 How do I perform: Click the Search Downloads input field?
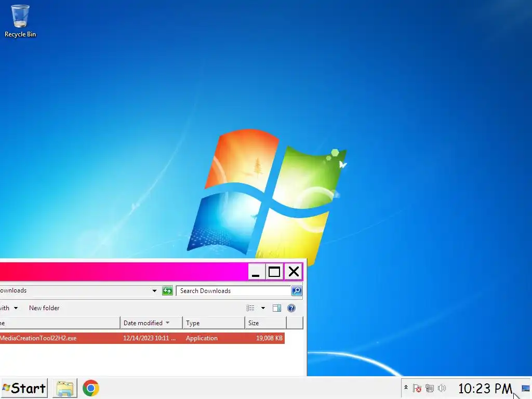tap(233, 291)
